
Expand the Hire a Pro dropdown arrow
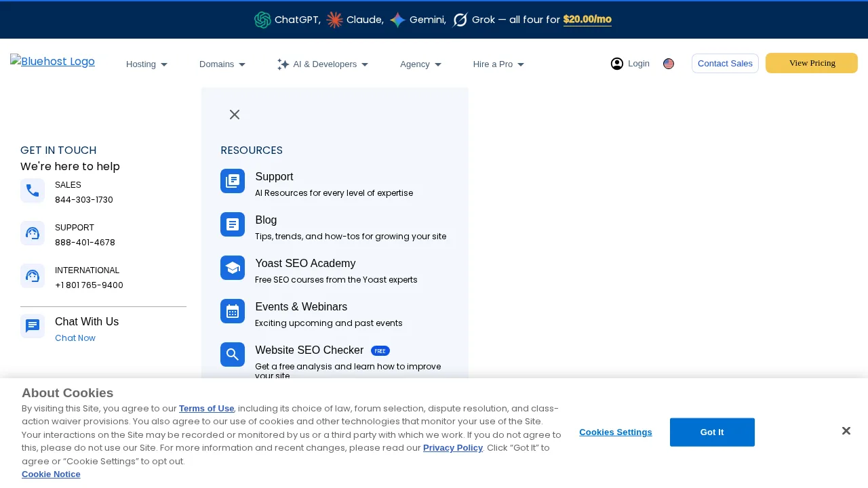521,64
